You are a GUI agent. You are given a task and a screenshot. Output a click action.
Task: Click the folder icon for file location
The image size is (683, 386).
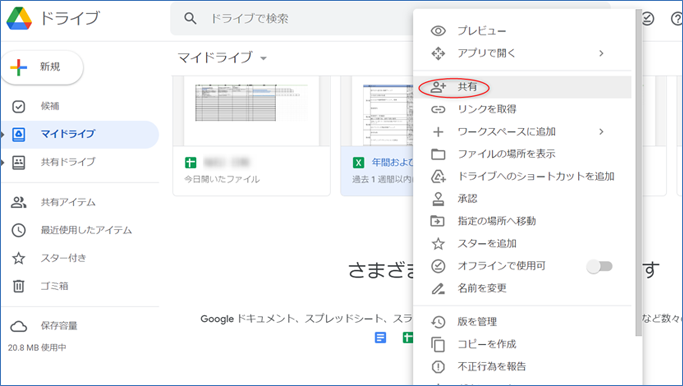point(438,154)
